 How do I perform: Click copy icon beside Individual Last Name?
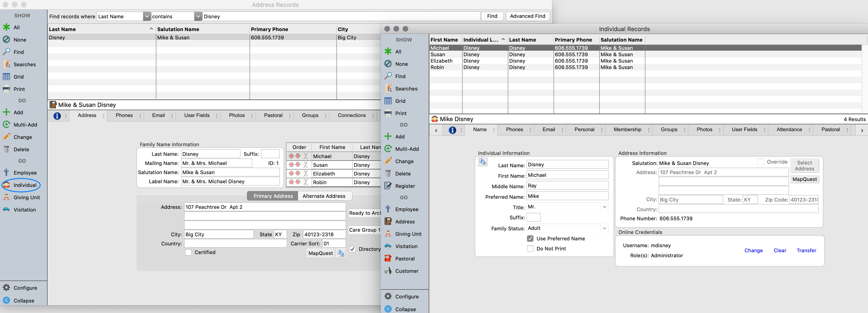pyautogui.click(x=482, y=162)
